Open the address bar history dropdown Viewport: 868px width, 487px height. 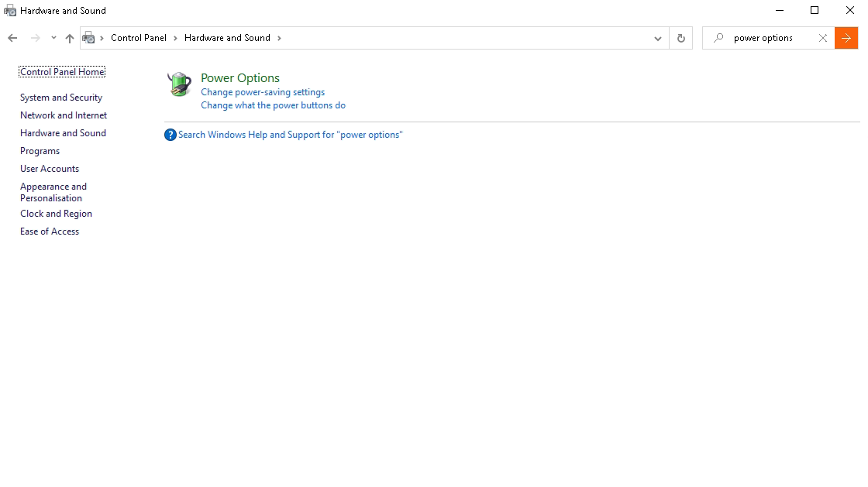click(658, 38)
